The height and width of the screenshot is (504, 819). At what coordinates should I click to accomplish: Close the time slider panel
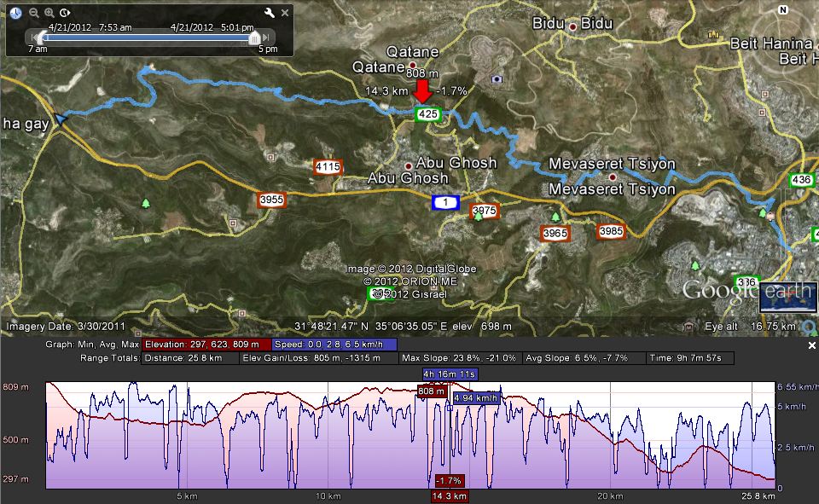[x=285, y=13]
